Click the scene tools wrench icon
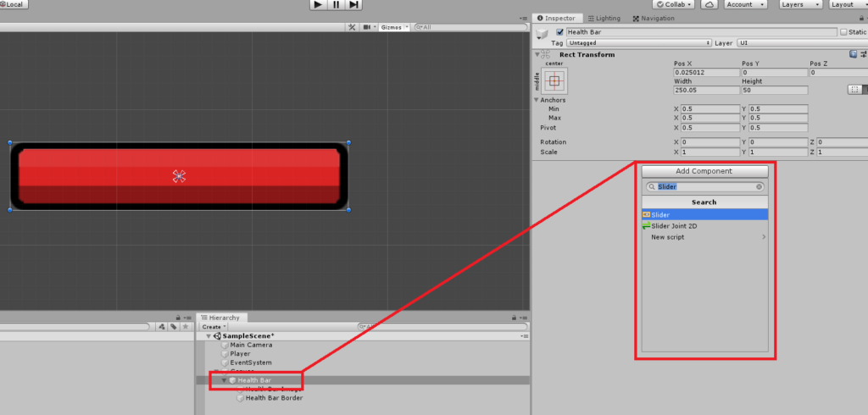Viewport: 868px width, 415px height. tap(352, 27)
